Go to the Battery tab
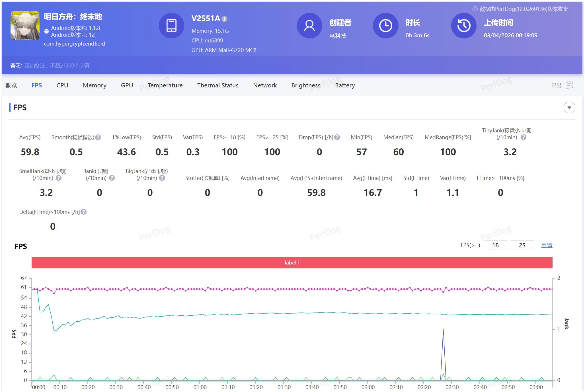The width and height of the screenshot is (585, 392). (x=345, y=85)
